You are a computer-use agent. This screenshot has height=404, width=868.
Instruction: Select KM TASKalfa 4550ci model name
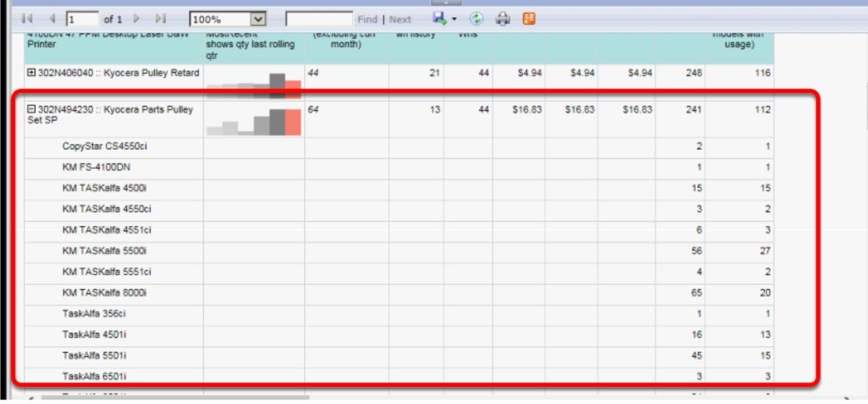107,209
